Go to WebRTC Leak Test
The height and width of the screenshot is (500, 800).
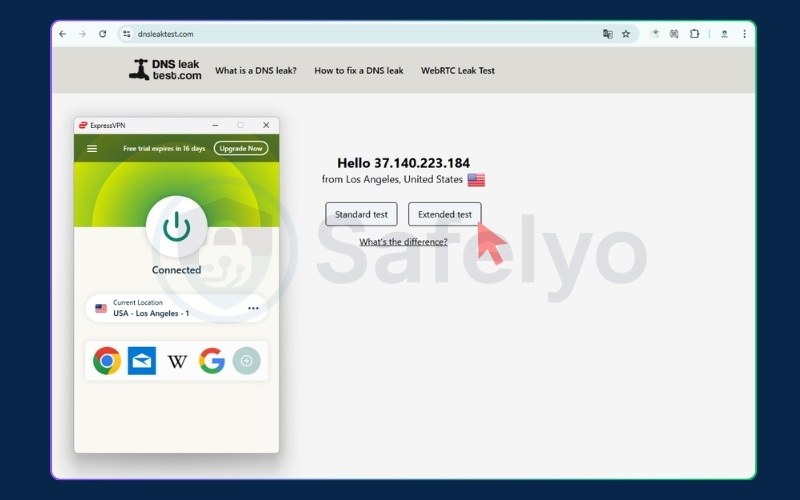(458, 71)
